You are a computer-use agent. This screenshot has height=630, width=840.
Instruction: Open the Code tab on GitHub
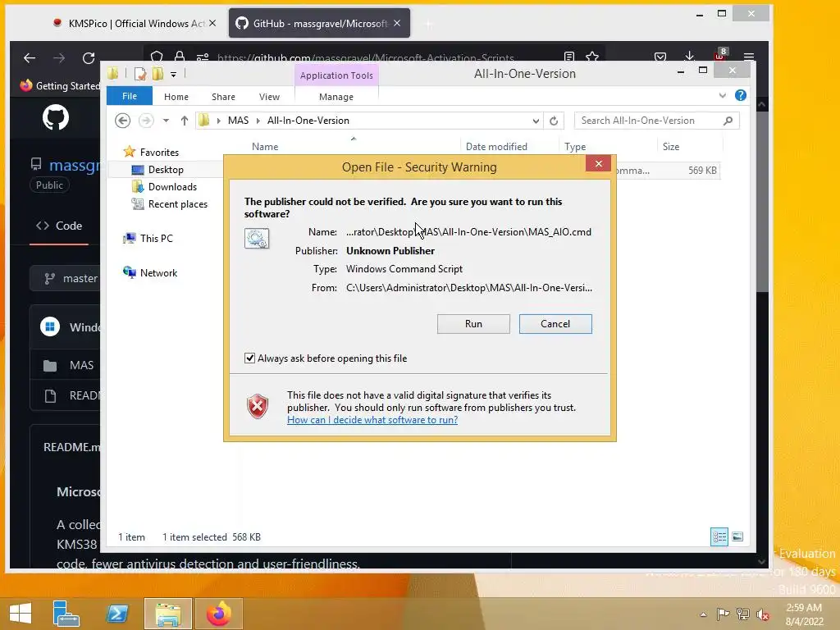click(59, 226)
